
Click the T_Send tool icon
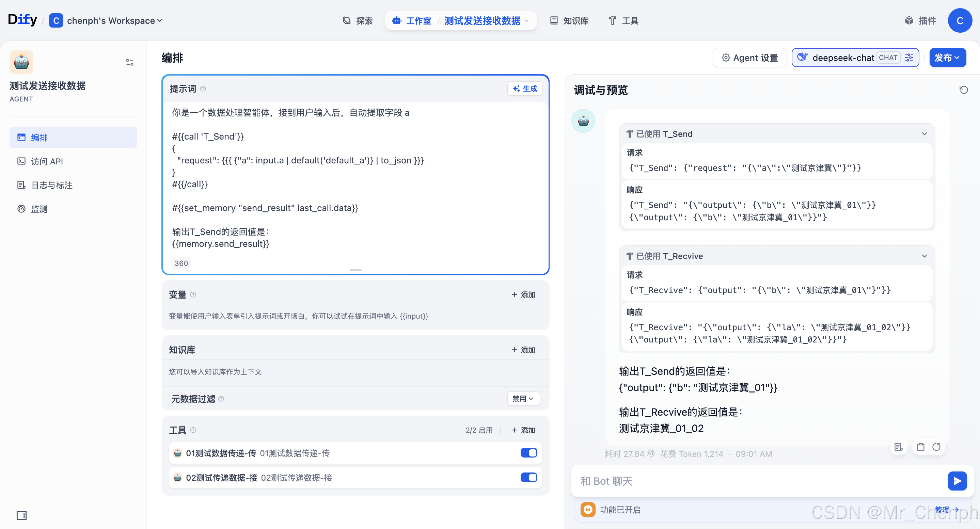click(630, 134)
